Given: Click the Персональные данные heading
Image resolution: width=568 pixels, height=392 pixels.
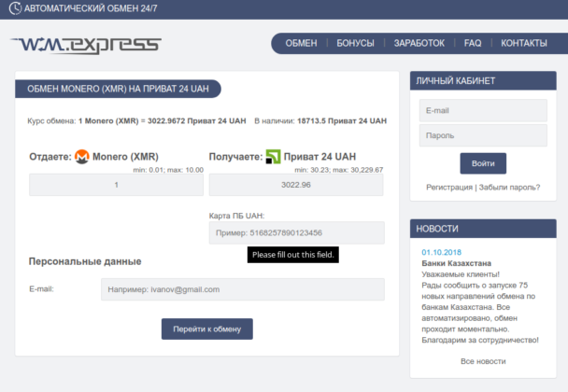Looking at the screenshot, I should coord(85,261).
